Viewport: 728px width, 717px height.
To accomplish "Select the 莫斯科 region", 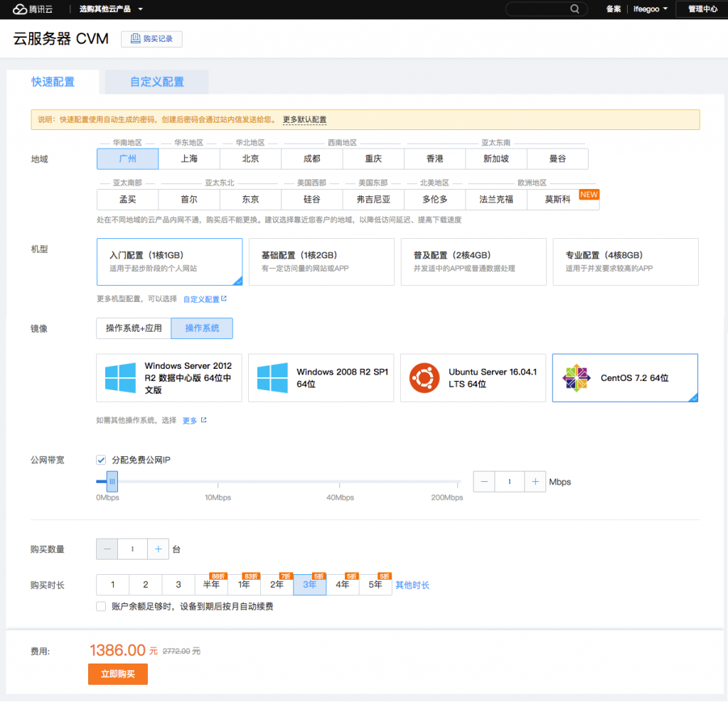I will tap(557, 200).
